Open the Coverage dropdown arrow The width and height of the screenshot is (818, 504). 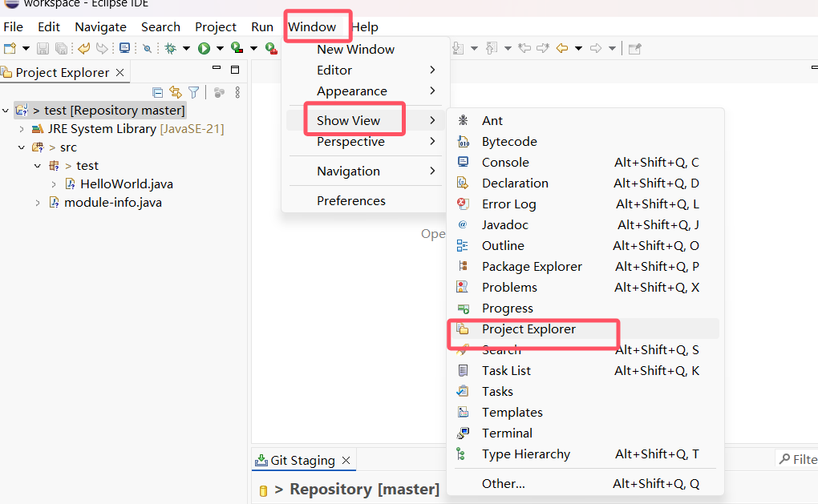pos(253,48)
